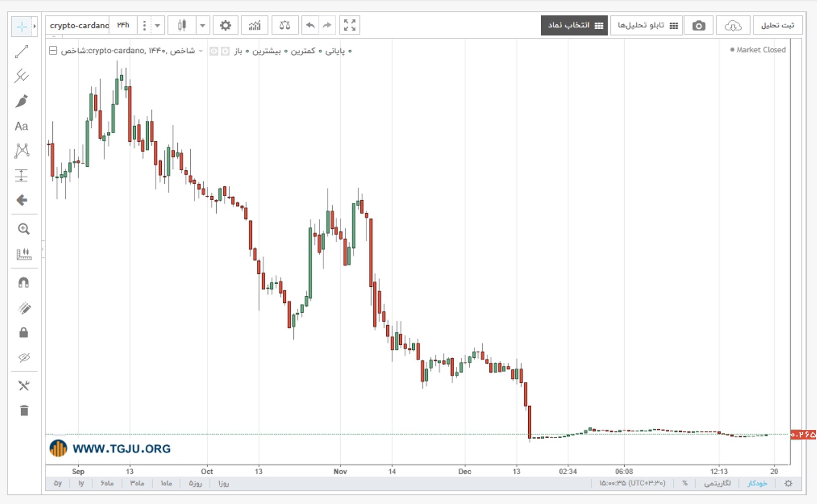Select the 1y time range

[x=81, y=483]
